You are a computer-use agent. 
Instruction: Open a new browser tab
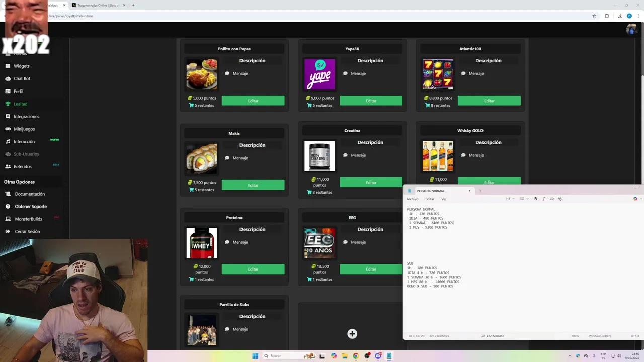(x=133, y=5)
